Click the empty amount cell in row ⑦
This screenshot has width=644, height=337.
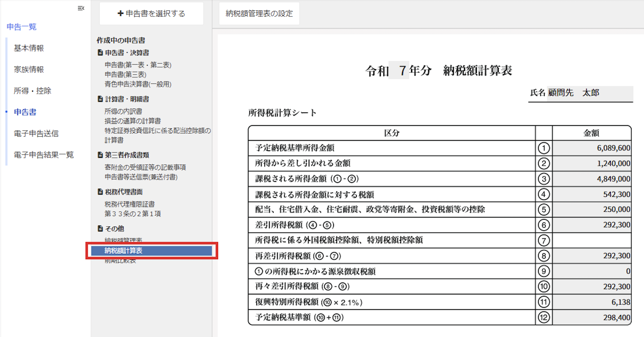(x=592, y=241)
